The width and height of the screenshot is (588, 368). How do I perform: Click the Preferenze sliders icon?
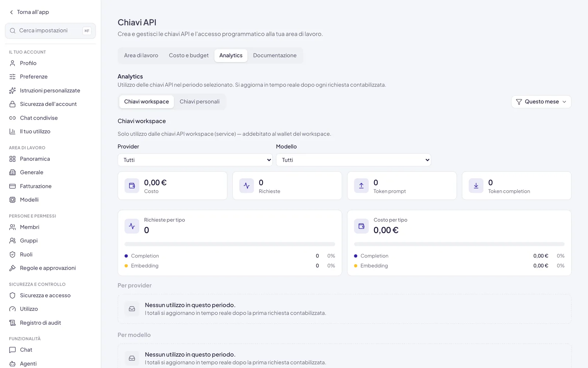point(12,77)
